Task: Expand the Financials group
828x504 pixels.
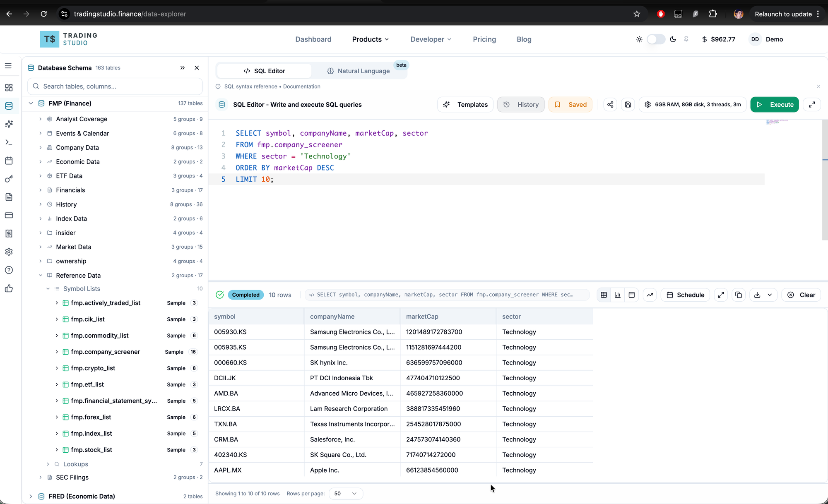Action: tap(40, 190)
